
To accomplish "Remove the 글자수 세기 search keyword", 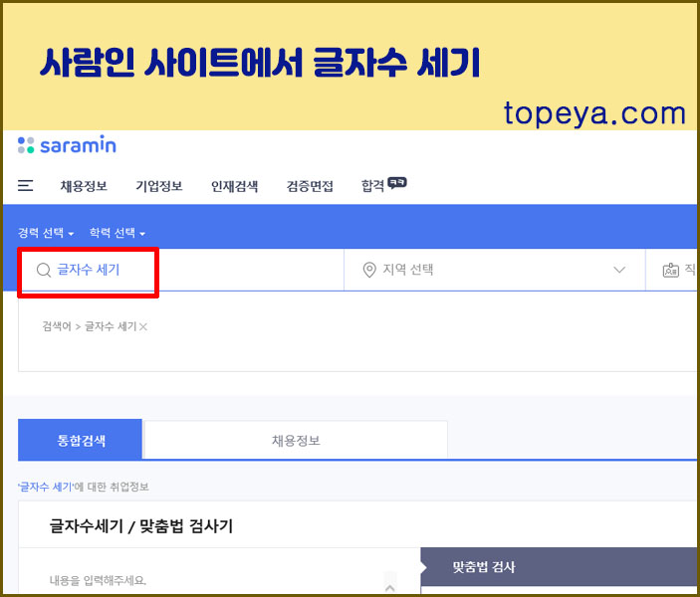I will tap(142, 327).
